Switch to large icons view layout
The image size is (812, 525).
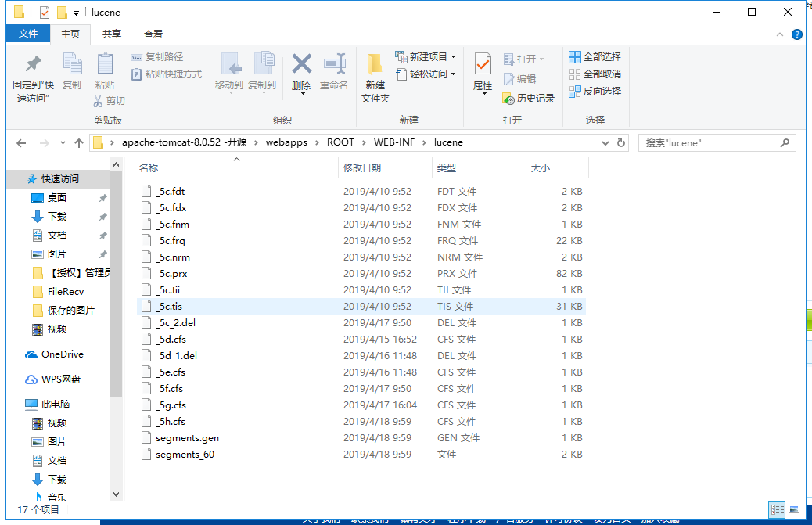point(794,509)
